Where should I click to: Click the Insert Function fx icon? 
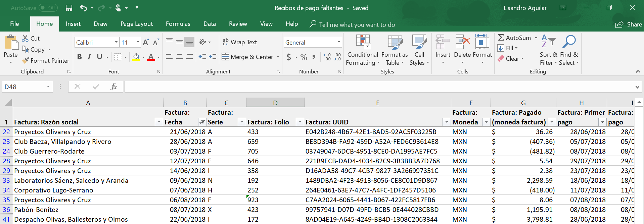pyautogui.click(x=113, y=87)
